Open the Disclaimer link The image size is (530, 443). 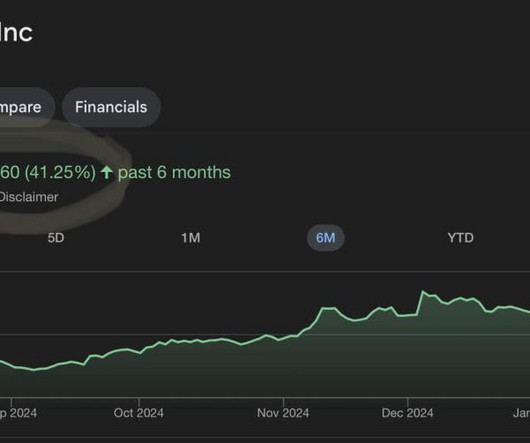tap(29, 197)
